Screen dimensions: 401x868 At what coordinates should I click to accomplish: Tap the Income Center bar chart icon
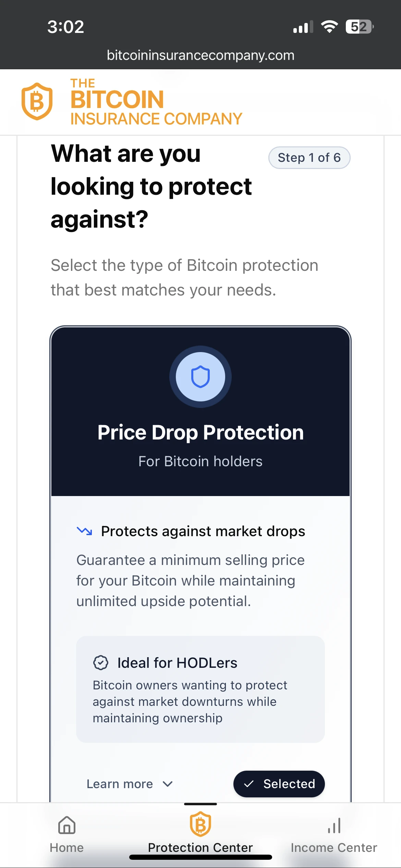pos(334,825)
